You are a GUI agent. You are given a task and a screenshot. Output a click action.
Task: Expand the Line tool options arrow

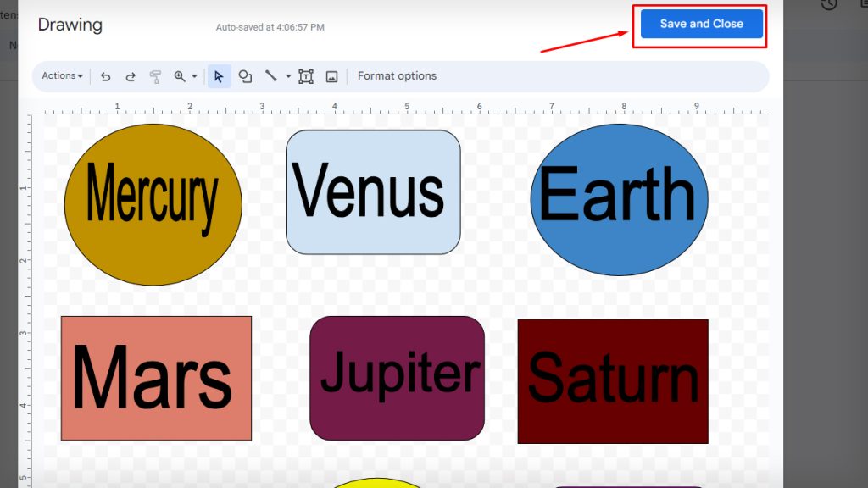(x=288, y=76)
